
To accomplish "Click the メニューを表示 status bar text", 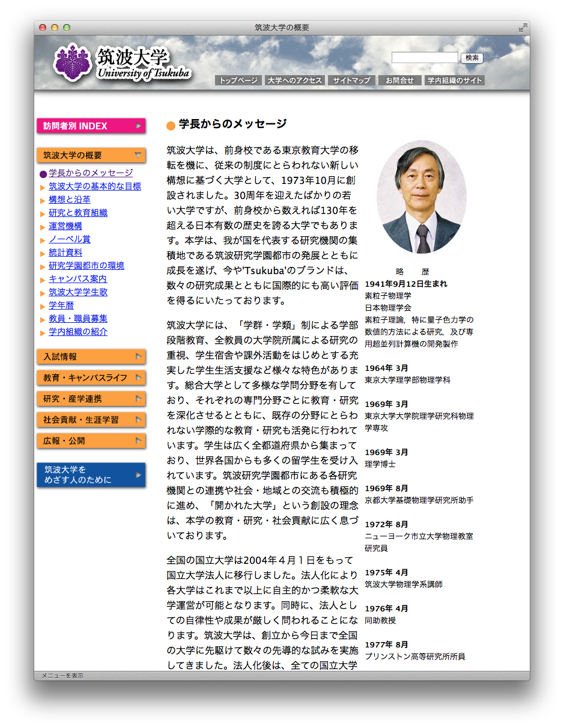I will point(62,676).
